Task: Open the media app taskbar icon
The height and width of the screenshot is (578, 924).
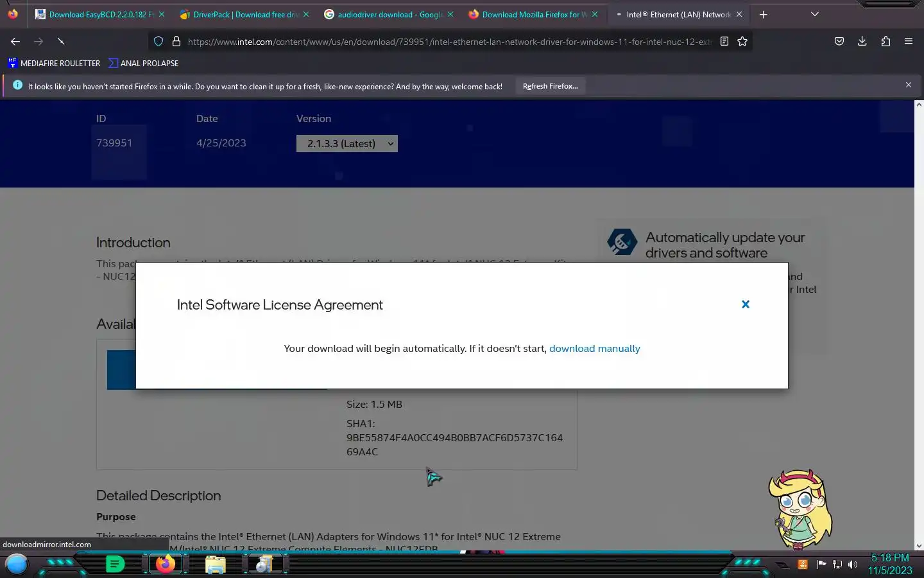Action: pos(264,565)
